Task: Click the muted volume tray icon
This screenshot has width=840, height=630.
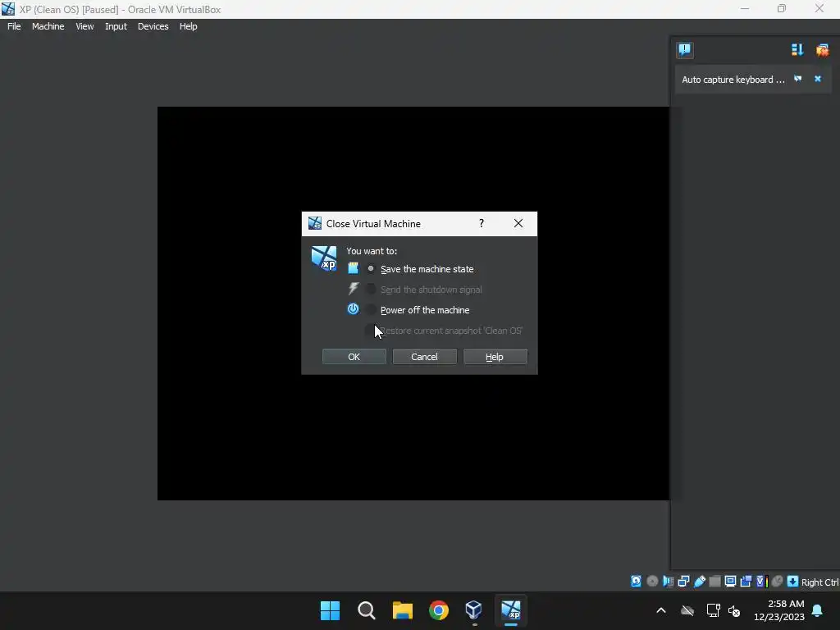Action: point(734,610)
